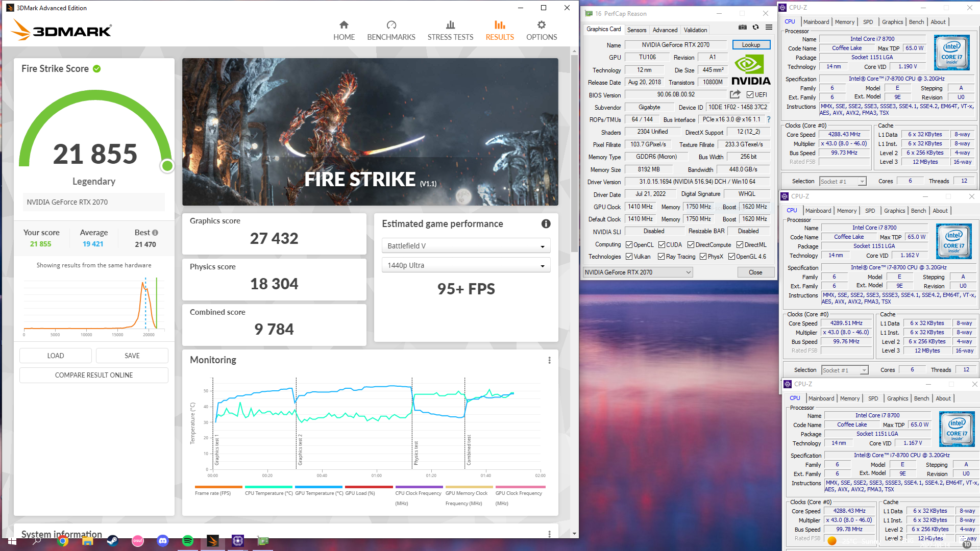Take a GPU-Z screenshot with the camera icon

742,28
